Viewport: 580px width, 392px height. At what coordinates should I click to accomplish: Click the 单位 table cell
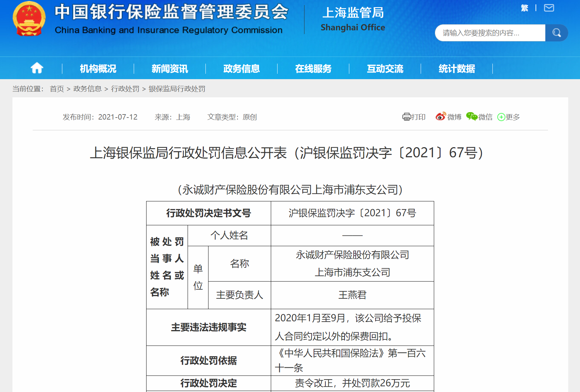coord(198,277)
